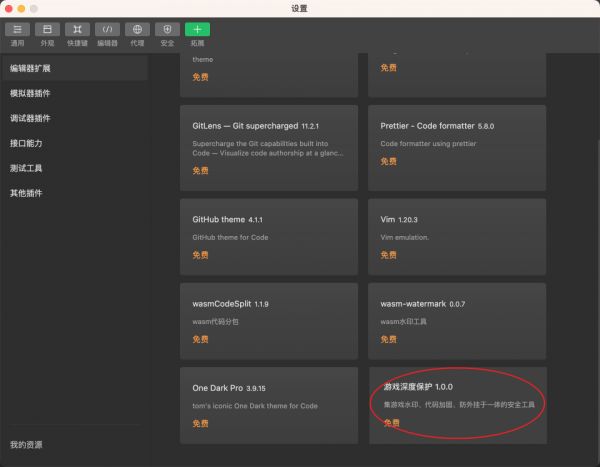Open the 代理 proxy settings tab
The image size is (600, 467).
tap(137, 34)
